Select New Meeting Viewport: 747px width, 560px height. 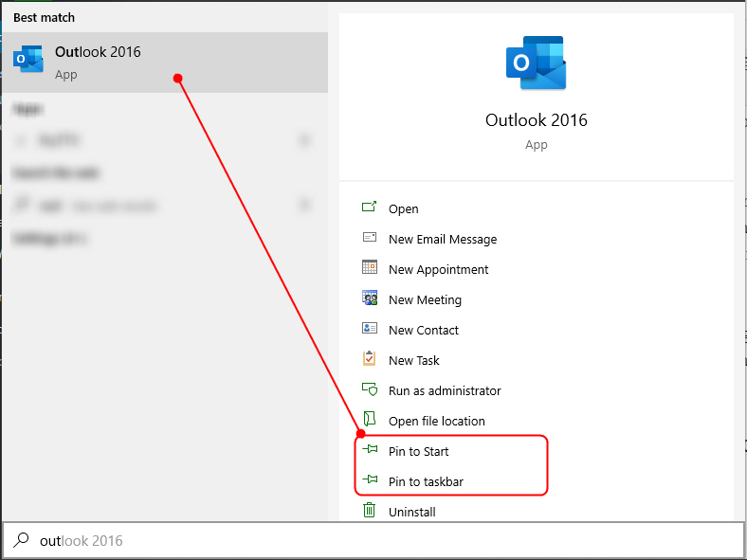click(425, 300)
